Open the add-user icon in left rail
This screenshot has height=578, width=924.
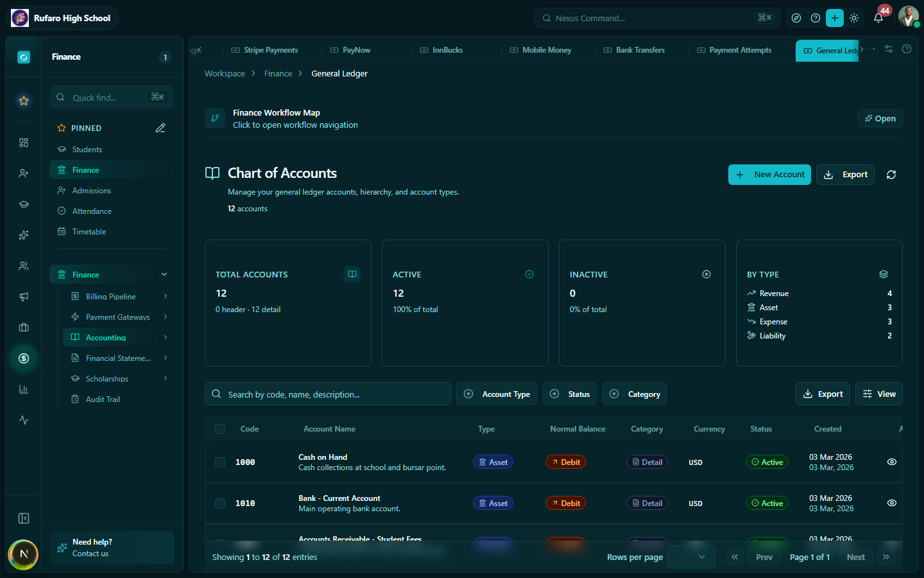[24, 173]
